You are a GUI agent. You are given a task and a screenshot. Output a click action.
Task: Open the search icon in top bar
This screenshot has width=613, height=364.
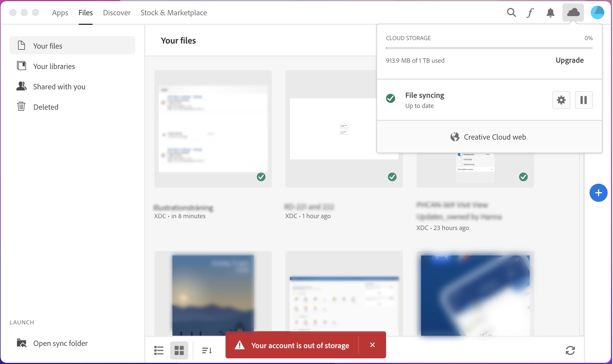tap(511, 13)
